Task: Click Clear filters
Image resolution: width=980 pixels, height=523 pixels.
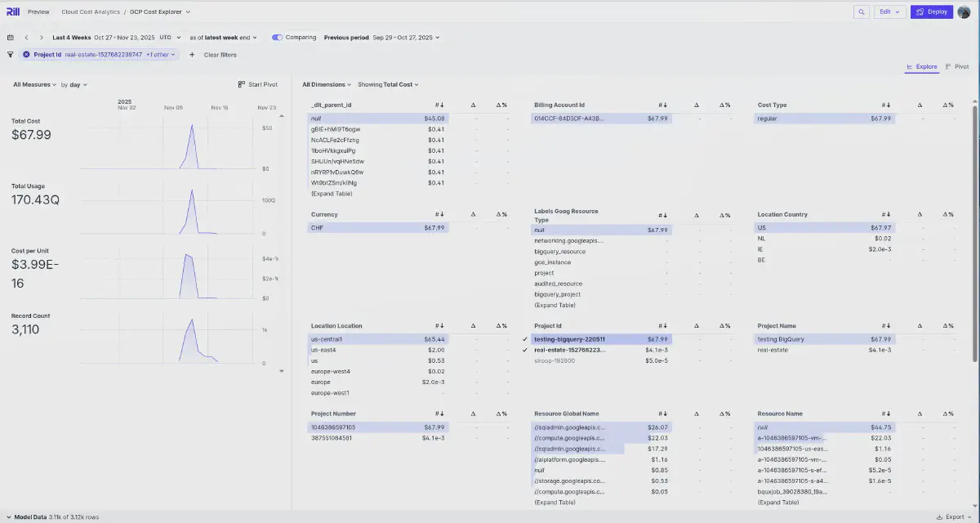Action: 220,55
